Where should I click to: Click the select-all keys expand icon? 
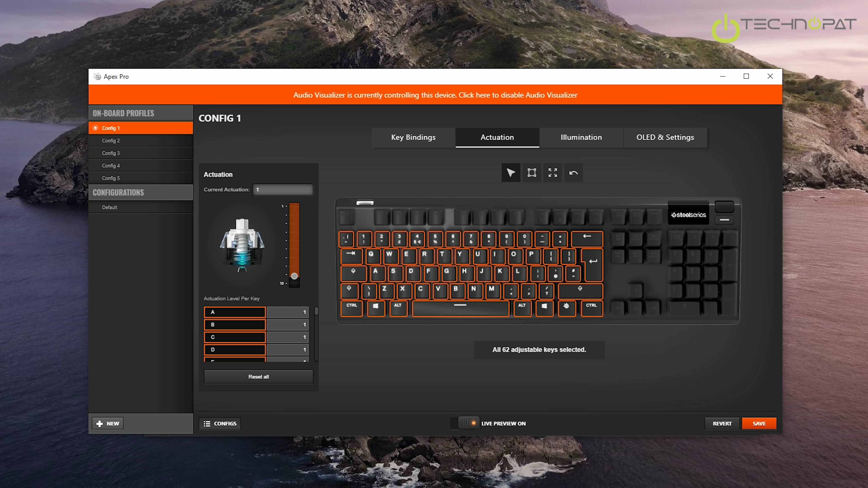(553, 173)
